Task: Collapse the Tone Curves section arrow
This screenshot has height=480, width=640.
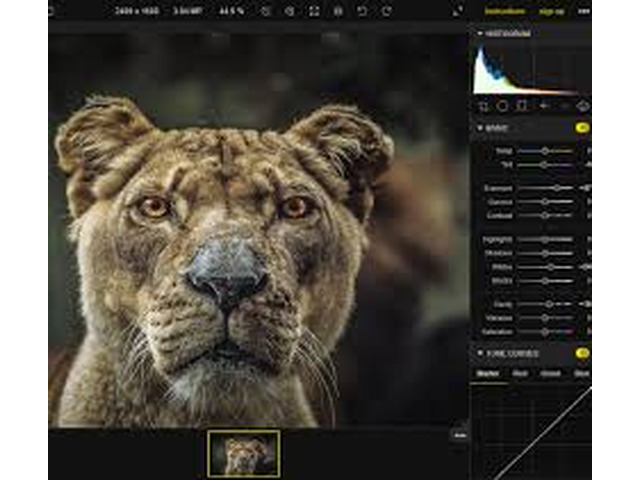Action: click(x=480, y=353)
